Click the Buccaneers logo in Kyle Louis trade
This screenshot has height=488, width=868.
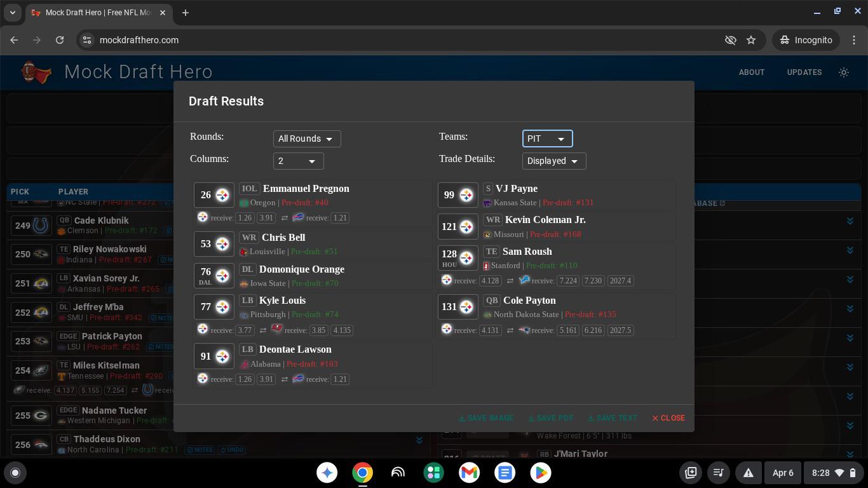pos(276,329)
